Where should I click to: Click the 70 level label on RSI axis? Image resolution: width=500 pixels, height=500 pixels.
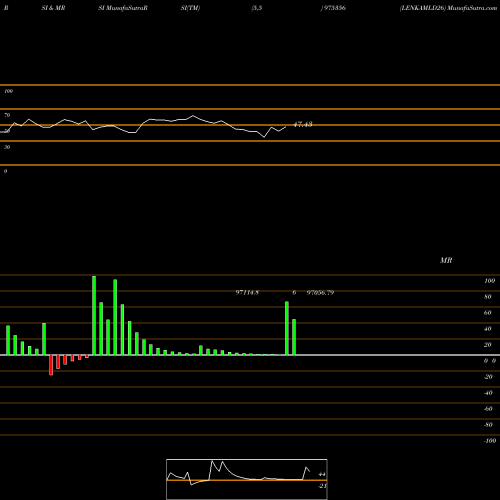[7, 115]
